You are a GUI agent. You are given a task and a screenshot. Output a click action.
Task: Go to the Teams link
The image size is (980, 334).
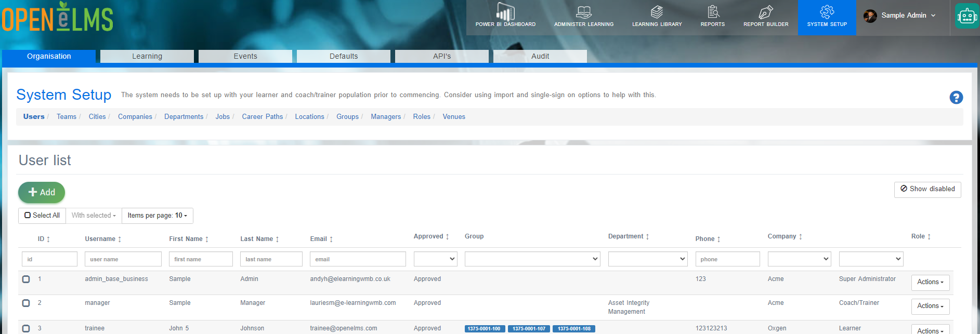[x=67, y=117]
